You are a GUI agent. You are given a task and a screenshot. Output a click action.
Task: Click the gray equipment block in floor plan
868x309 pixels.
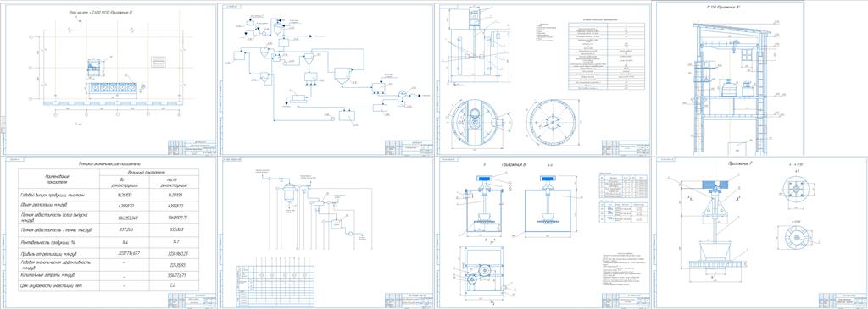(x=159, y=62)
